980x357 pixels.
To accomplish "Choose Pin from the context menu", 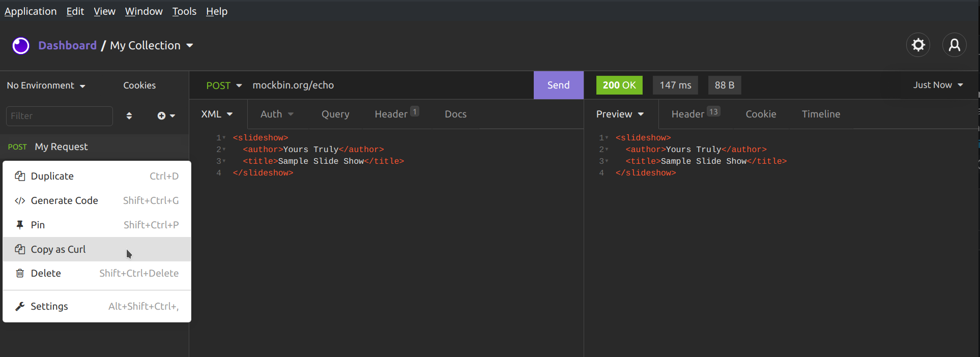I will point(97,225).
